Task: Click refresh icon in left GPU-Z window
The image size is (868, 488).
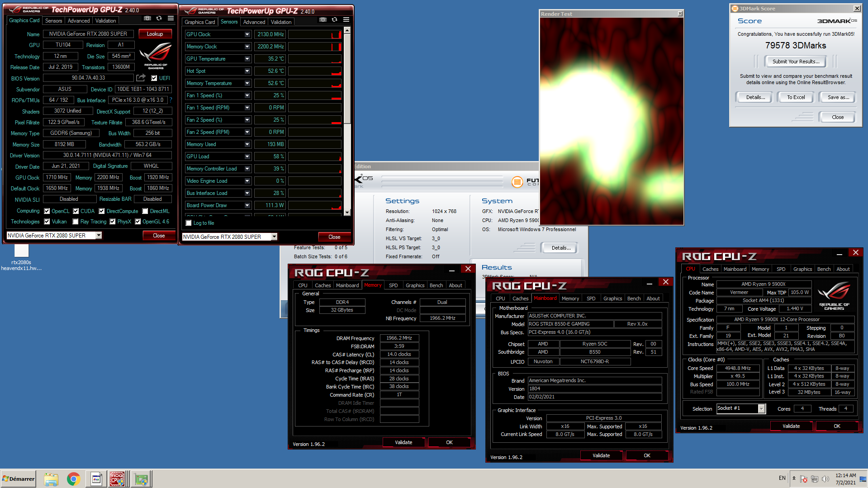Action: coord(159,19)
